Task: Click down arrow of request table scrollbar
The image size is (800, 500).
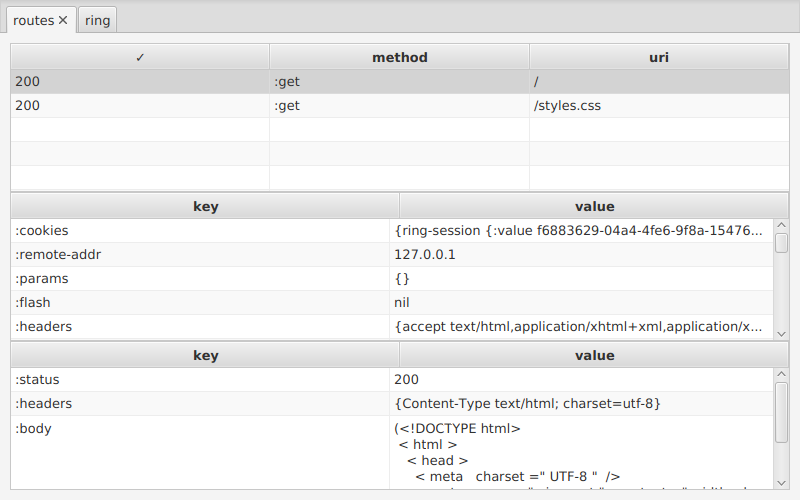Action: [781, 334]
